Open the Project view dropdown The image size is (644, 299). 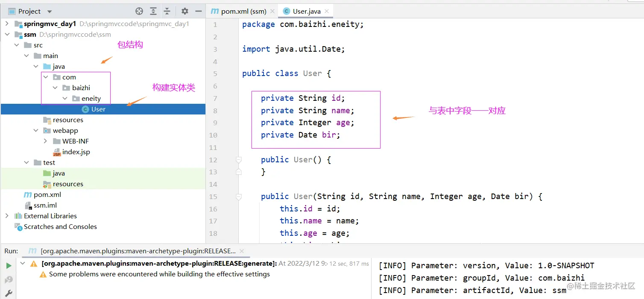point(50,12)
